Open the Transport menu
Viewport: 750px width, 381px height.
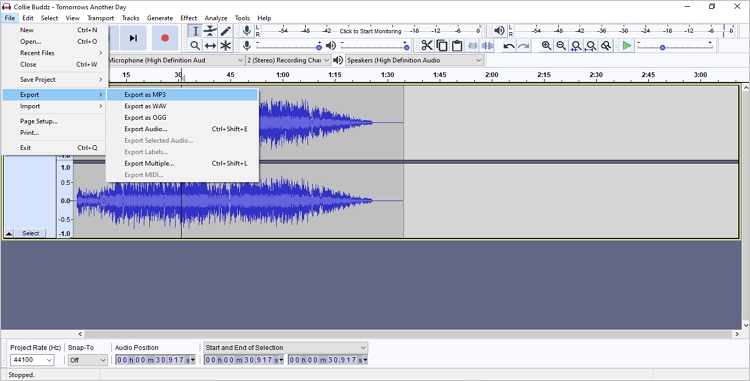[100, 18]
